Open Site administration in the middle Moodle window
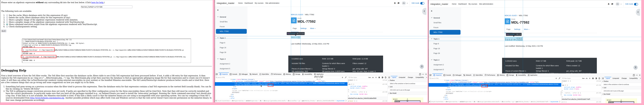644x105 pixels. (x=272, y=3)
